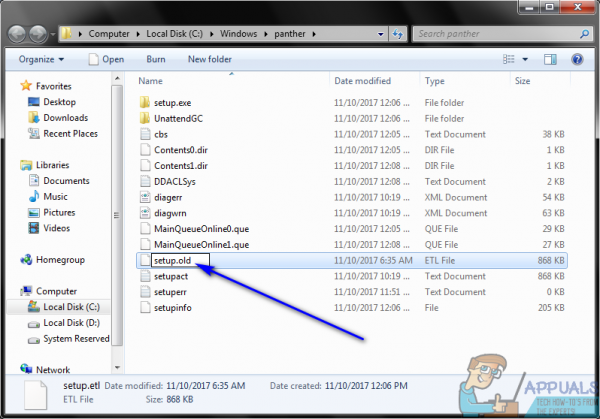The image size is (600, 419).
Task: Click the Forward navigation arrow
Action: coord(38,34)
